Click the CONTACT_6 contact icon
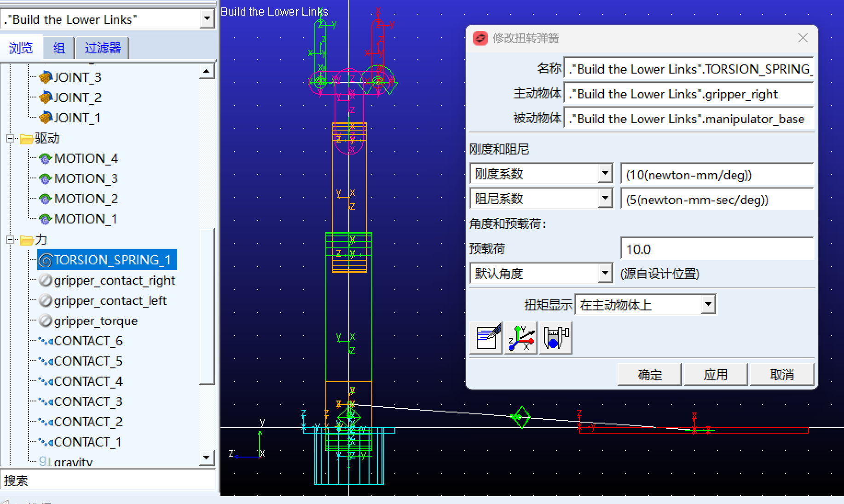Screen dimensions: 844x504 click(46, 341)
